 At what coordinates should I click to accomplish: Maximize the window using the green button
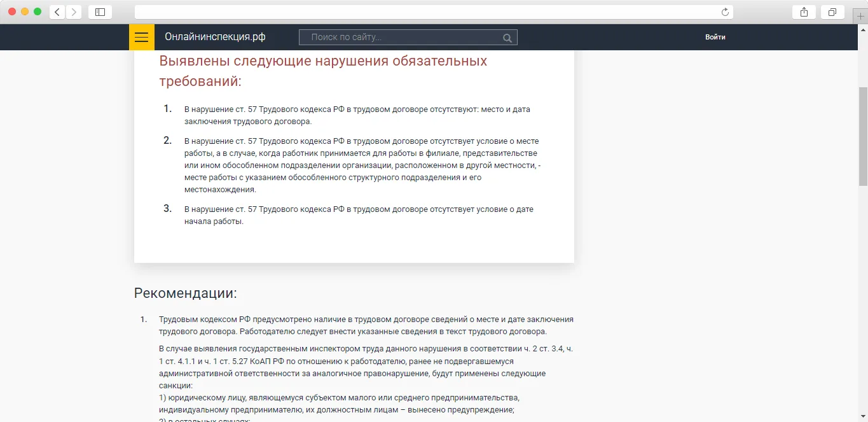[38, 12]
